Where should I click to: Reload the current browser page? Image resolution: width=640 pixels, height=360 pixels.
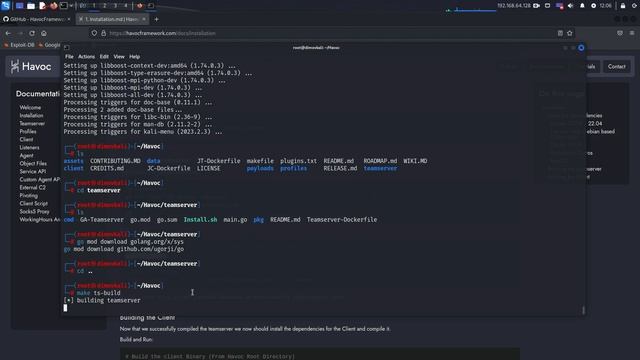(32, 33)
